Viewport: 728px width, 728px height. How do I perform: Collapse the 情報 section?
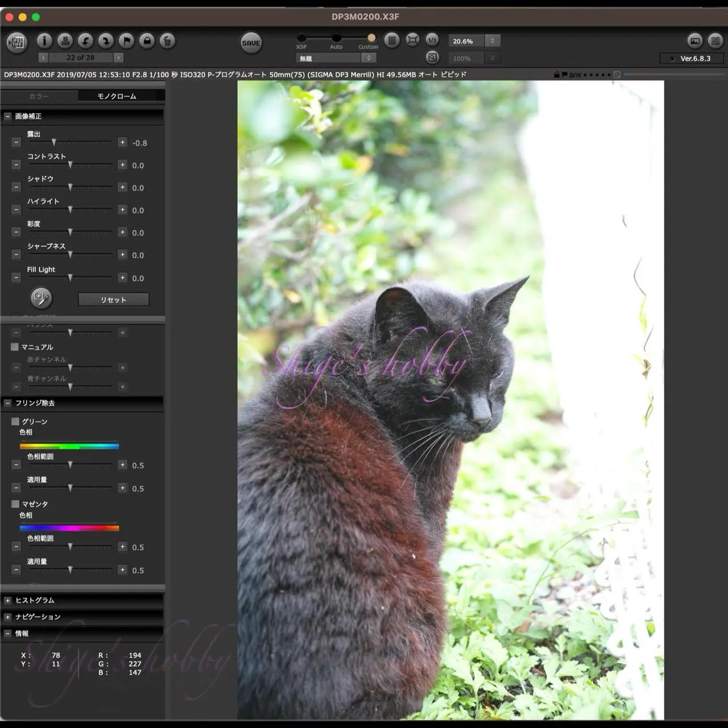click(7, 634)
